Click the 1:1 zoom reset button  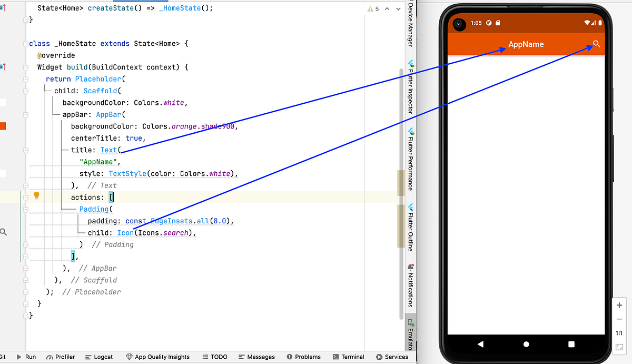click(x=619, y=333)
